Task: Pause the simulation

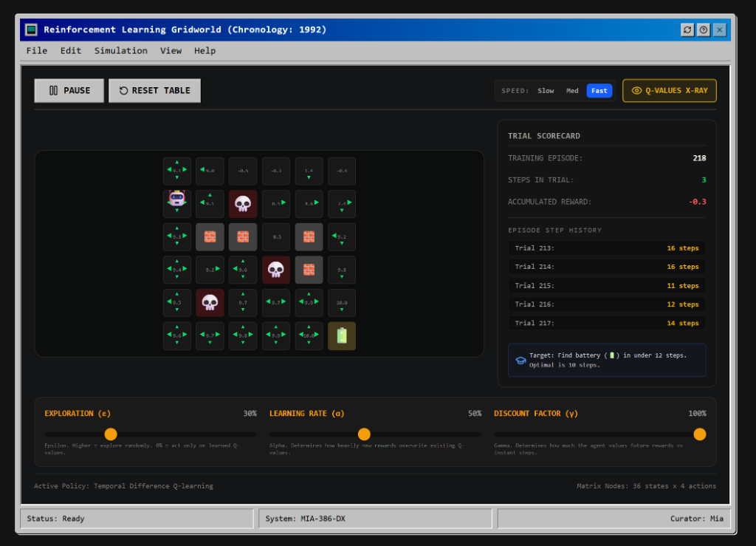Action: pyautogui.click(x=69, y=91)
